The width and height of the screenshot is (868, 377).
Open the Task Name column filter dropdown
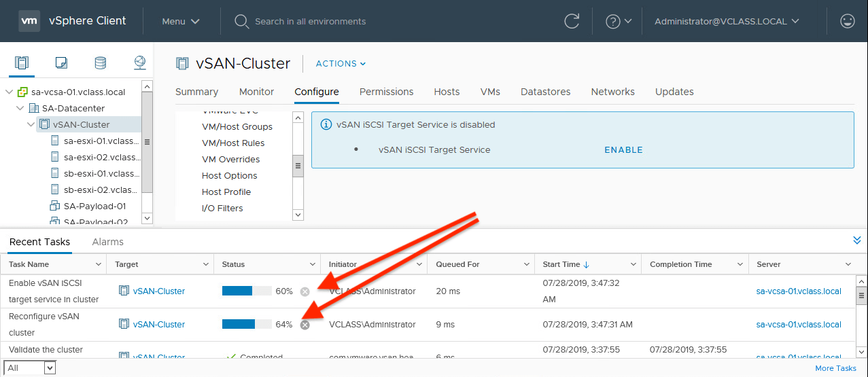99,264
